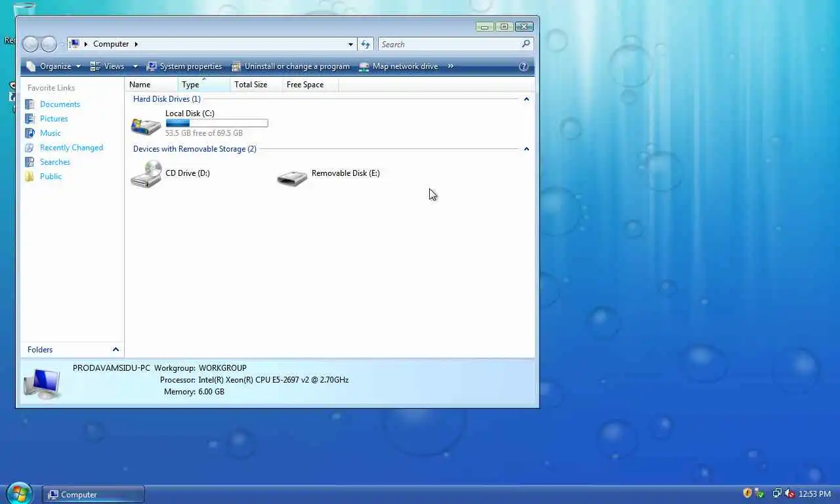Expand the Folders pane

click(115, 350)
